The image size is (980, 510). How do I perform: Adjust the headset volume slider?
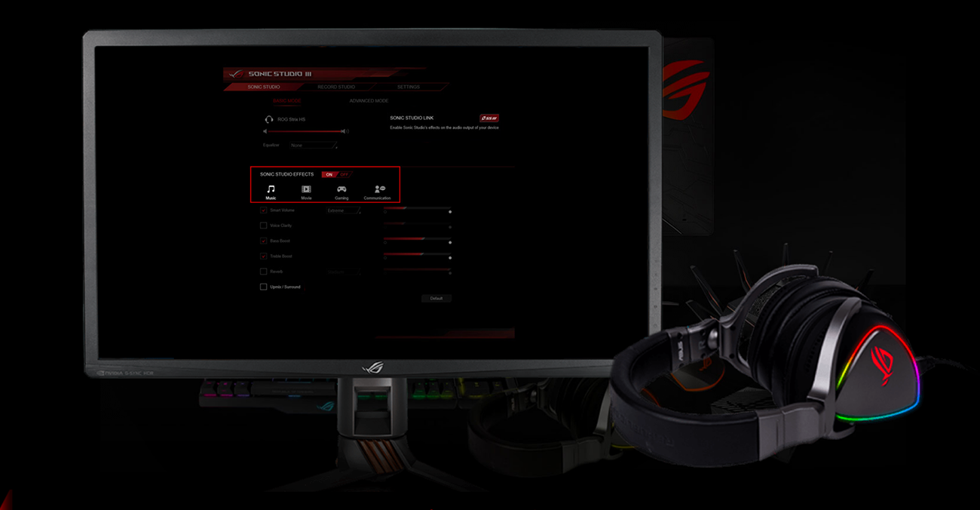pos(305,131)
